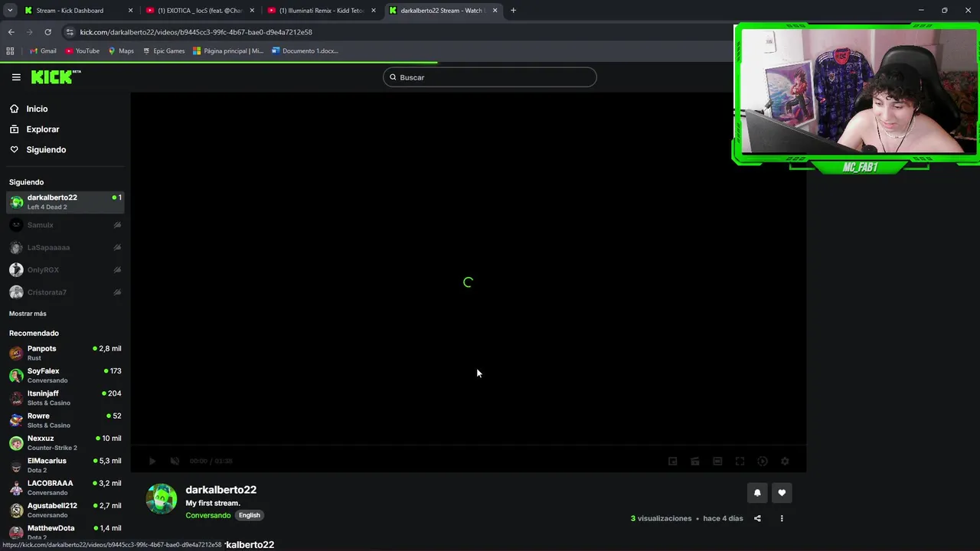Image resolution: width=980 pixels, height=551 pixels.
Task: Click the Conversando category link
Action: (207, 515)
